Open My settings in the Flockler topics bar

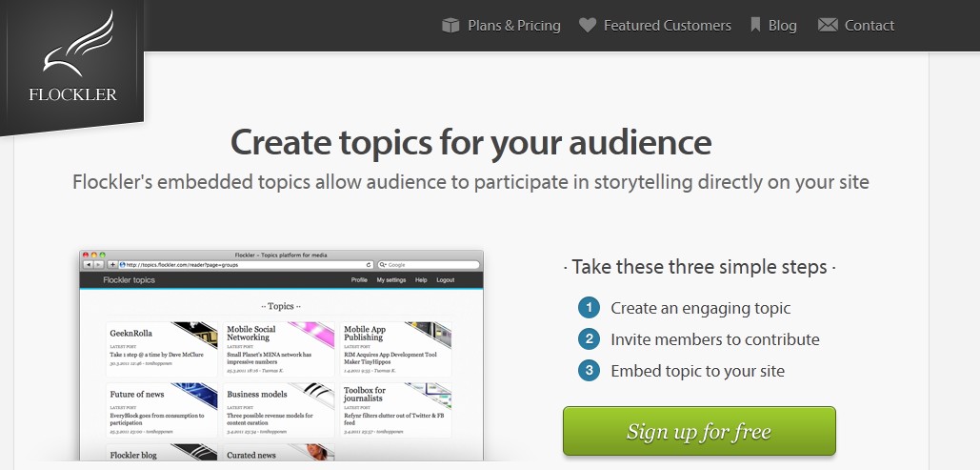[x=390, y=280]
